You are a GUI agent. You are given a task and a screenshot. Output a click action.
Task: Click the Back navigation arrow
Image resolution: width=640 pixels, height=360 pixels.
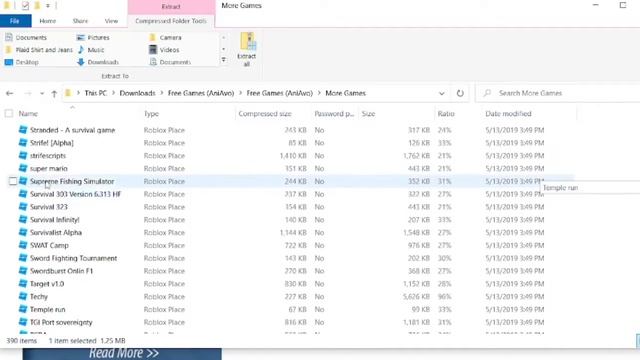(x=10, y=93)
